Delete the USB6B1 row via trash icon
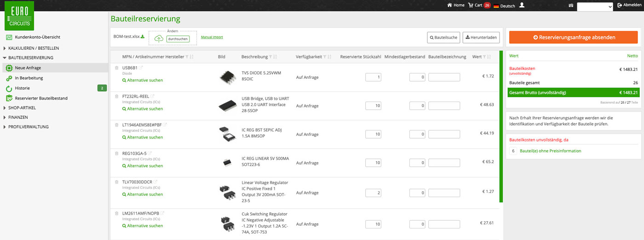This screenshot has width=644, height=240. pyautogui.click(x=117, y=68)
